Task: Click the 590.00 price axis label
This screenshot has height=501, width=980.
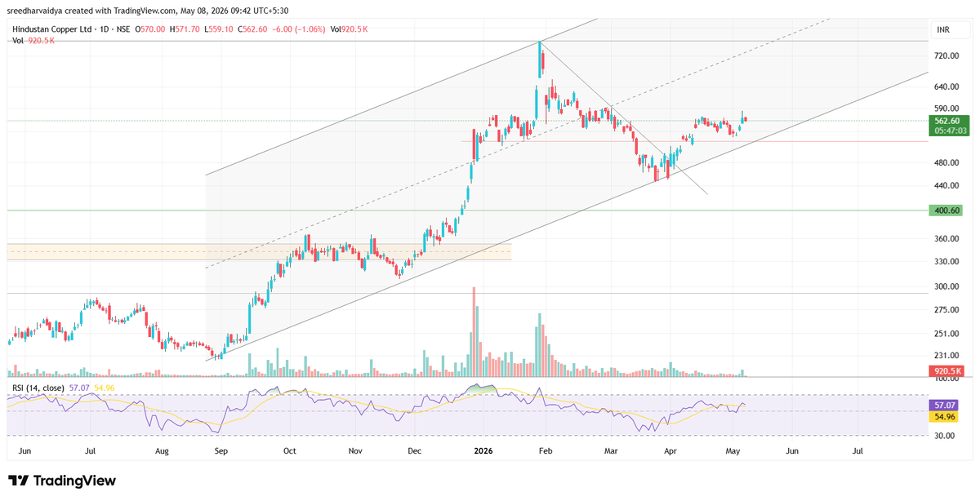Action: (x=947, y=109)
